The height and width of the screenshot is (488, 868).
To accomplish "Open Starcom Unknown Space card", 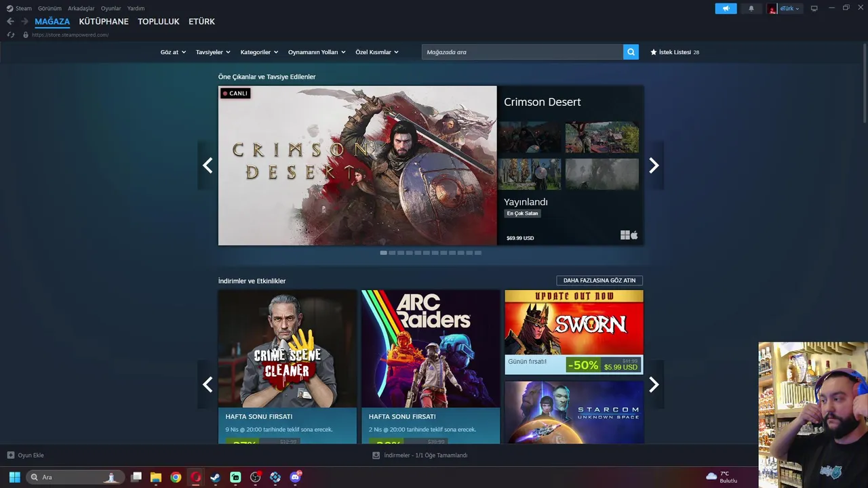I will point(574,412).
